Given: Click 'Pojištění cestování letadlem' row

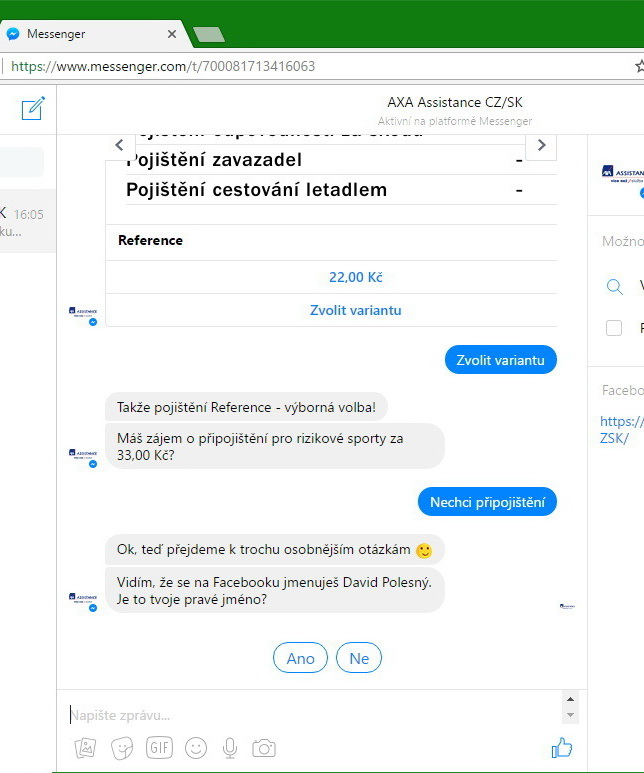Looking at the screenshot, I should coord(341,190).
